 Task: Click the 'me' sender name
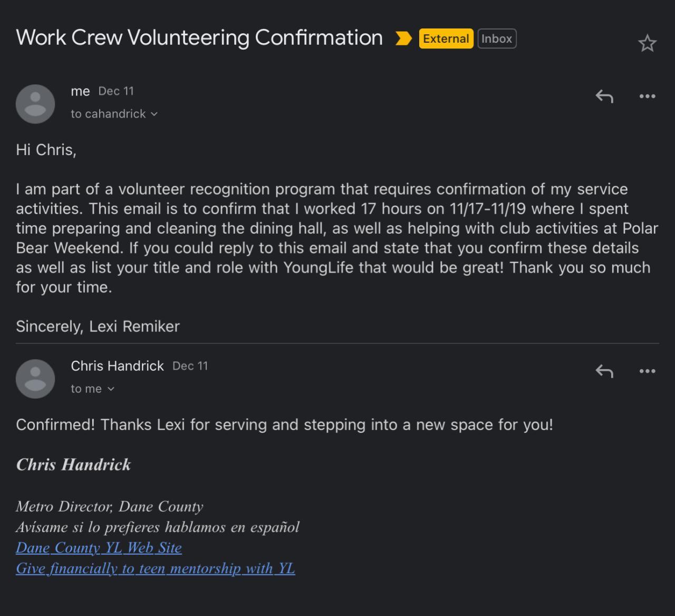80,91
